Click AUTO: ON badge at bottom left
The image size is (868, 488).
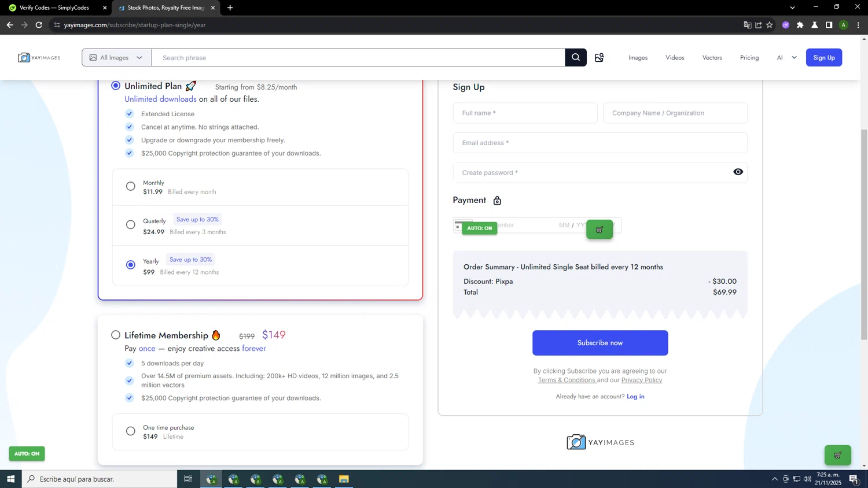(x=27, y=453)
